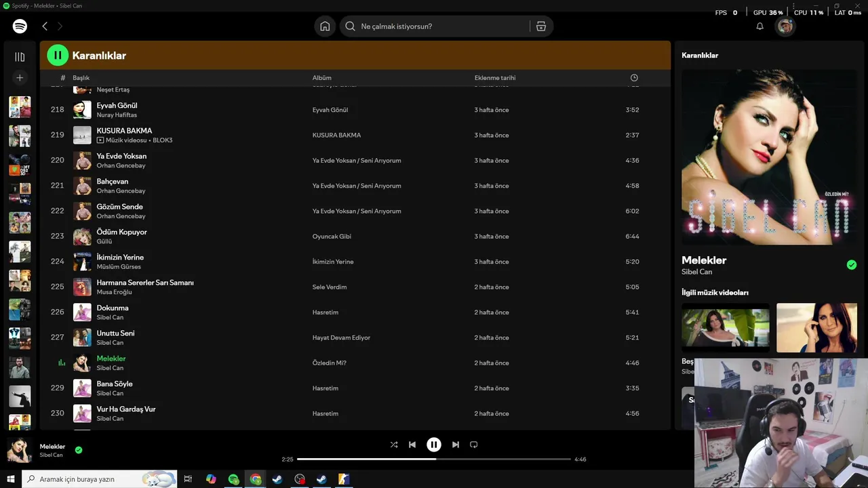Click Windows taskbar search box
Screen dimensions: 868x488
coord(100,479)
